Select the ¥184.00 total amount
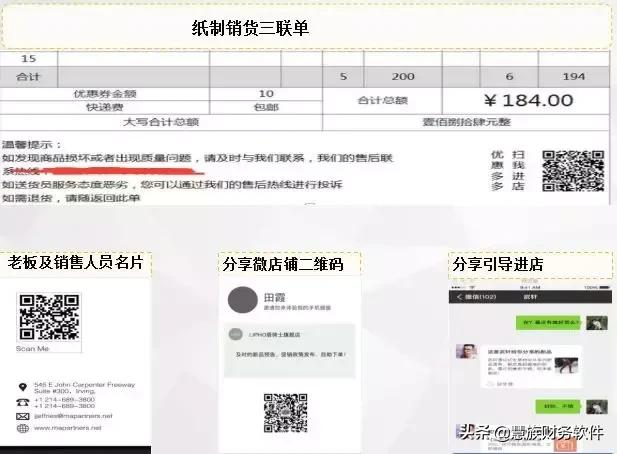Viewport: 617px width, 454px height. (528, 101)
